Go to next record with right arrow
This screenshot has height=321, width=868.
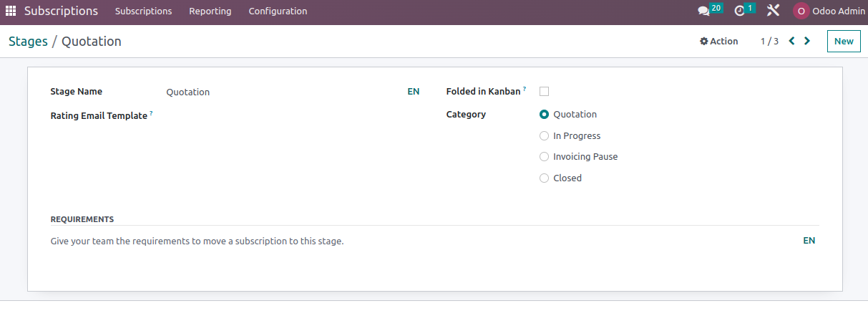(807, 41)
